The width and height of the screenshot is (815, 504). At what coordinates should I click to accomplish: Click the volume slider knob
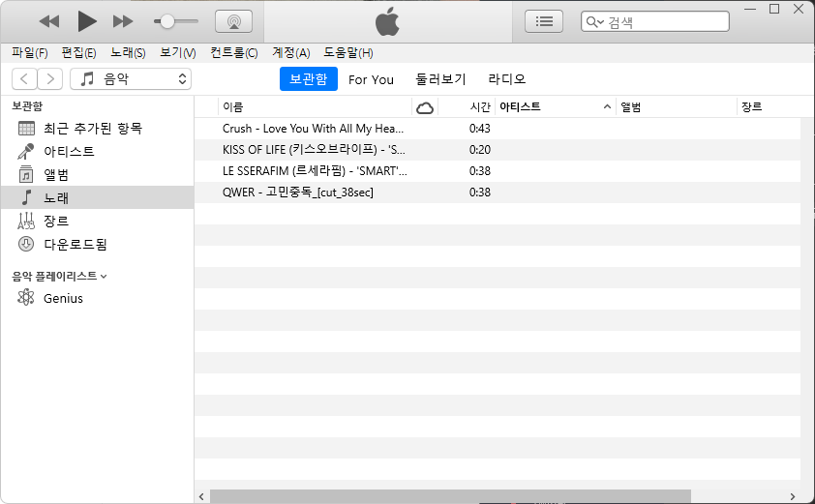pos(166,21)
